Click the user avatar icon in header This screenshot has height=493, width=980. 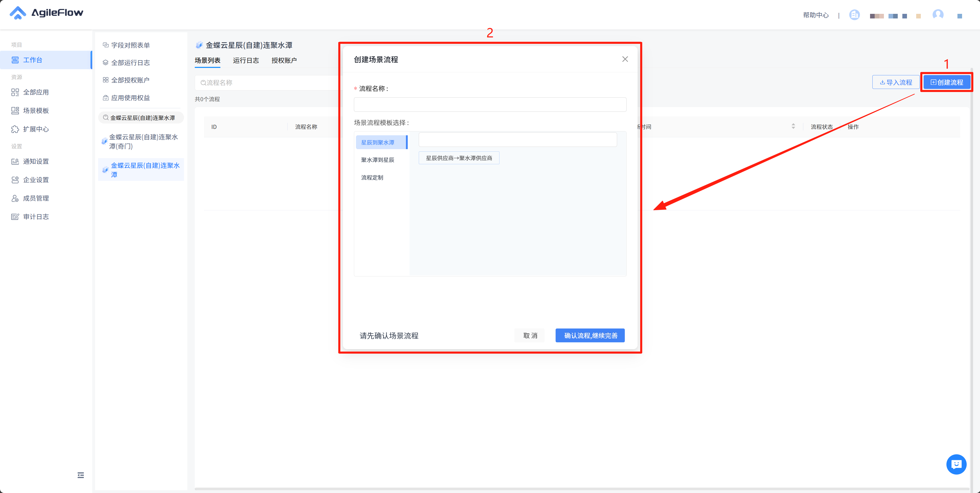[938, 14]
